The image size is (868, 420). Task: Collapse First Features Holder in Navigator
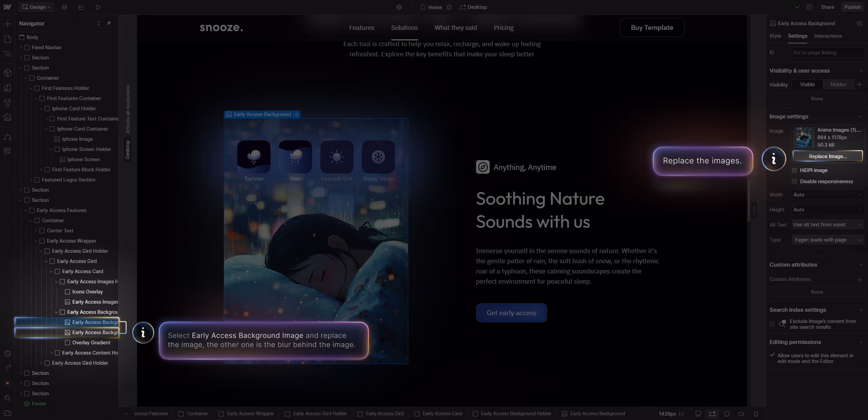31,88
